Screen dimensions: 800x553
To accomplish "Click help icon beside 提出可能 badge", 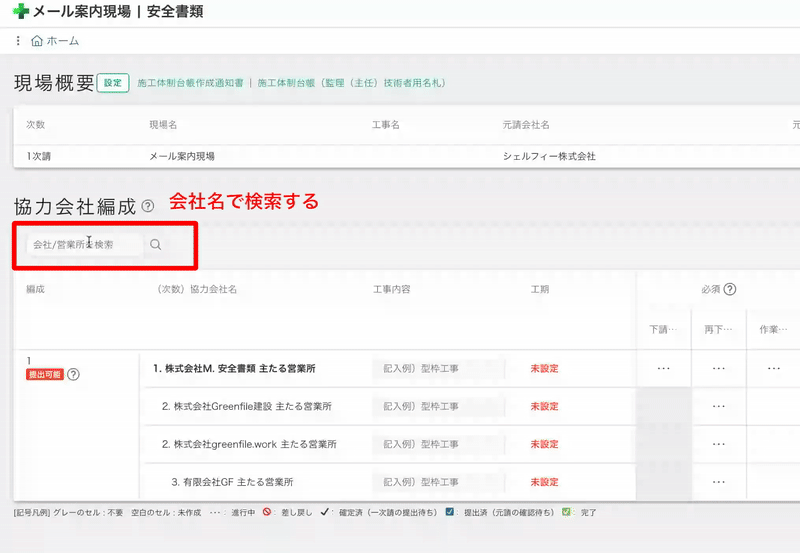I will click(x=73, y=374).
